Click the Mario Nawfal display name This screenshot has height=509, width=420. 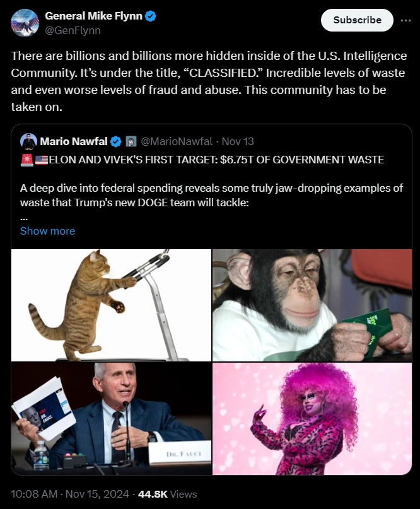[74, 141]
